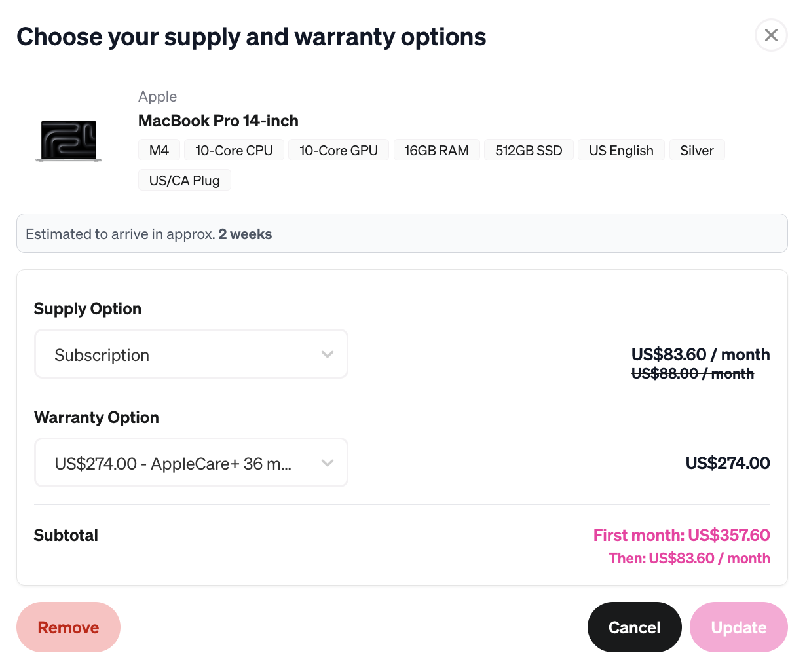807x672 pixels.
Task: Click the Cancel button
Action: coord(634,627)
